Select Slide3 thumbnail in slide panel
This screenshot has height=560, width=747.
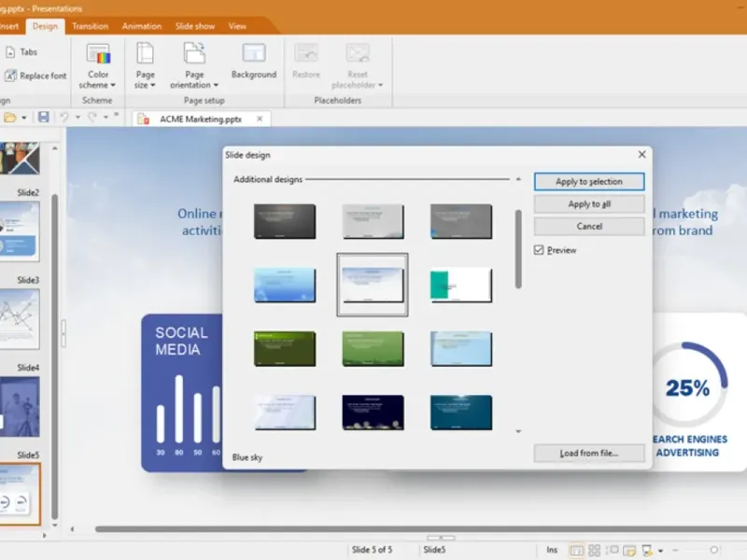[x=20, y=318]
